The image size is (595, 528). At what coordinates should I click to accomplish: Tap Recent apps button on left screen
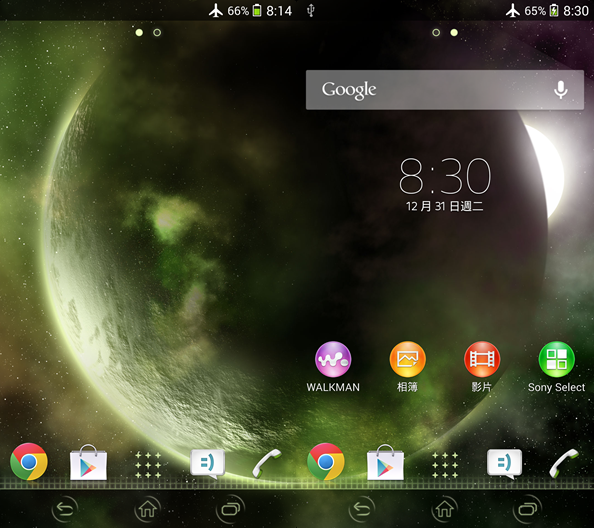click(x=230, y=509)
